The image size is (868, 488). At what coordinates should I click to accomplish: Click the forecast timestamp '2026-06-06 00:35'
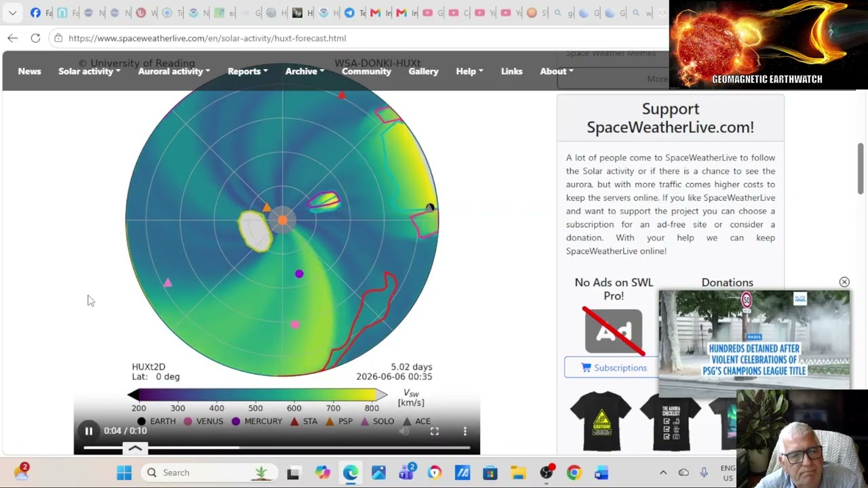[394, 377]
